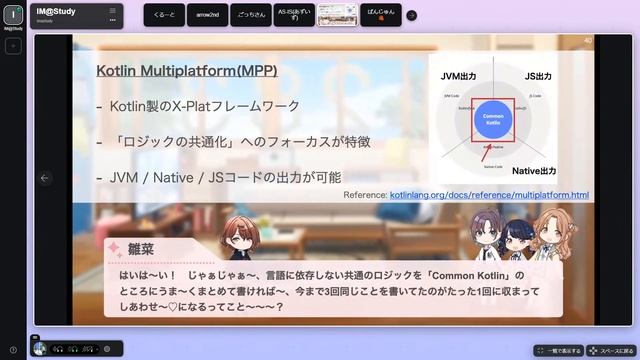The image size is (640, 360).
Task: Go back with left arrow on slide
Action: 44,178
